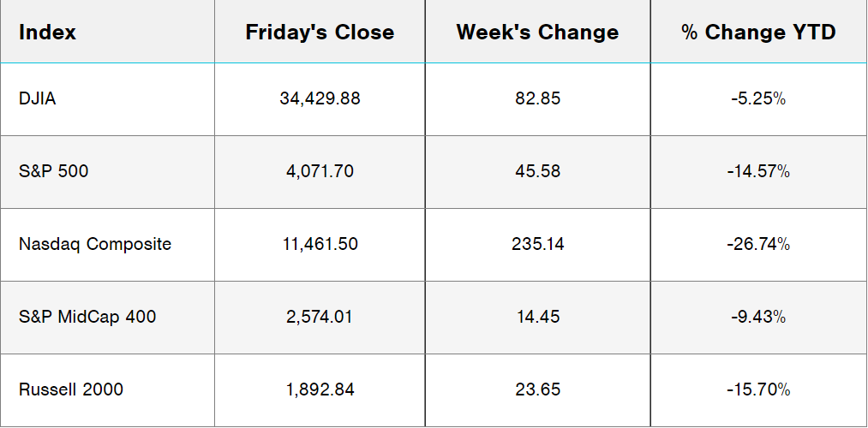Click Nasdaq YTD change -26.74%
The height and width of the screenshot is (428, 868).
click(758, 244)
